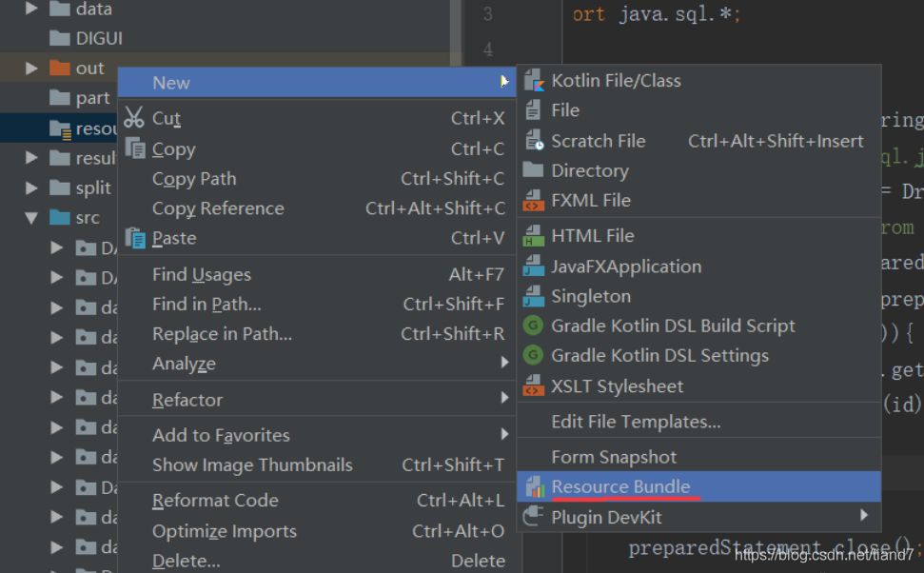Click the HTML File icon
The height and width of the screenshot is (573, 924).
coord(533,236)
